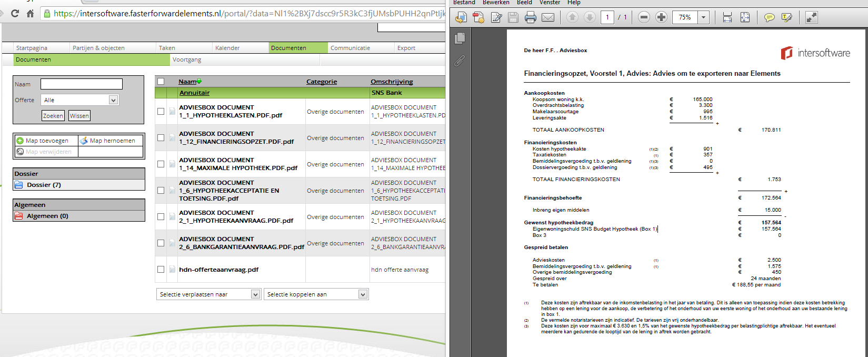Click the red Algemeen (0) folder icon
The width and height of the screenshot is (868, 357).
tap(19, 216)
